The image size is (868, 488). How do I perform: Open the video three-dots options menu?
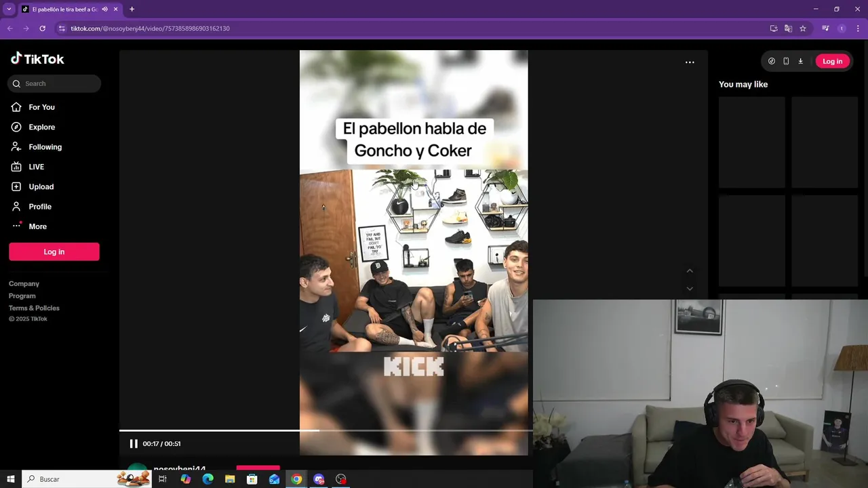click(690, 62)
